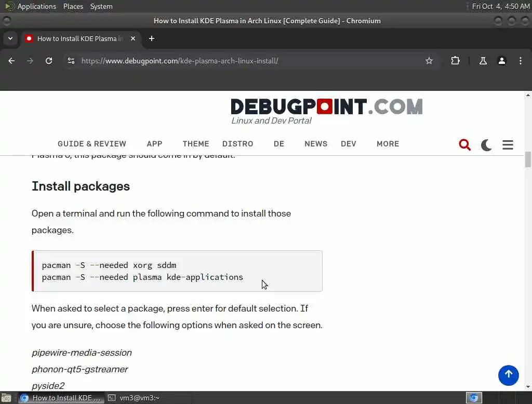
Task: Open Chrome Labs flask icon
Action: tap(483, 61)
